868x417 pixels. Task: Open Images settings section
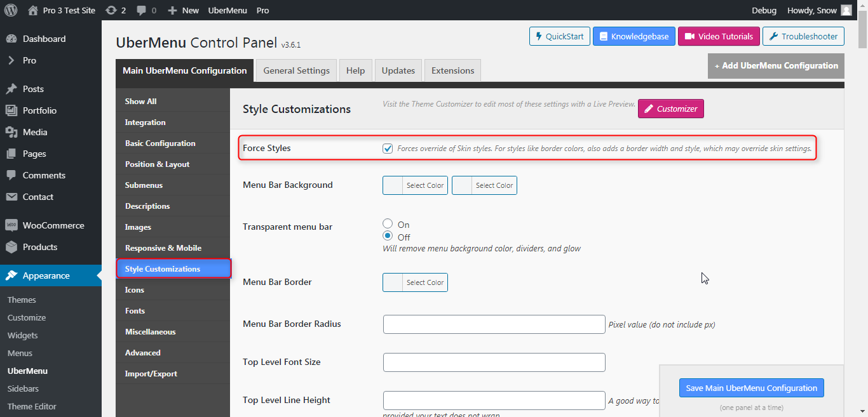(173, 227)
